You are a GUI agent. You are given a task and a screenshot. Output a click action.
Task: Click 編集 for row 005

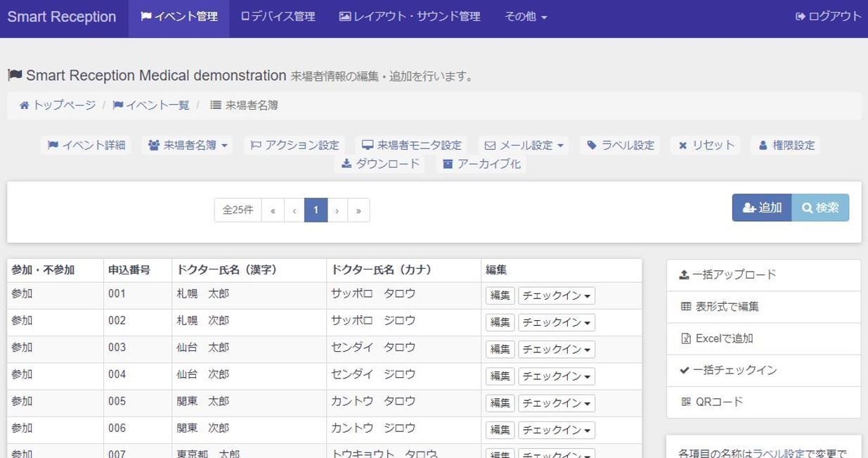click(x=500, y=403)
